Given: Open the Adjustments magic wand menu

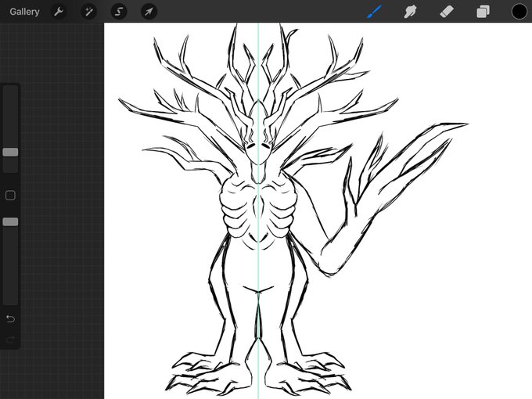Looking at the screenshot, I should pos(89,12).
